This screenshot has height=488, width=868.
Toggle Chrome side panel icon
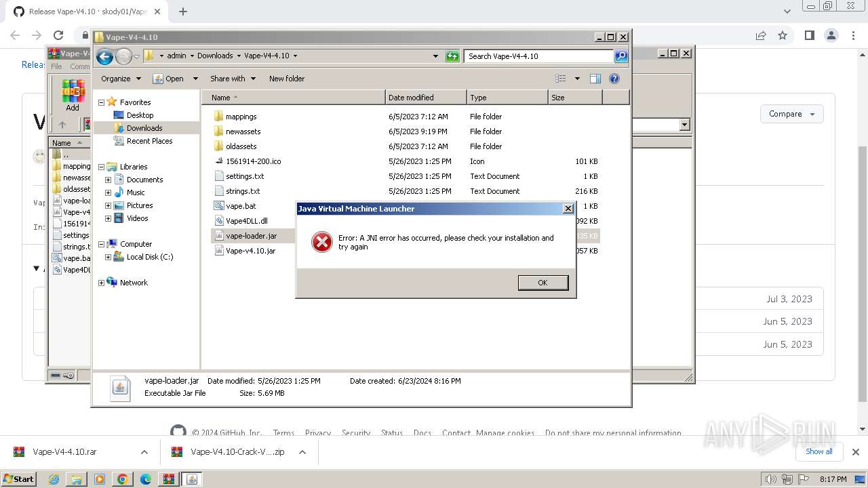click(809, 35)
